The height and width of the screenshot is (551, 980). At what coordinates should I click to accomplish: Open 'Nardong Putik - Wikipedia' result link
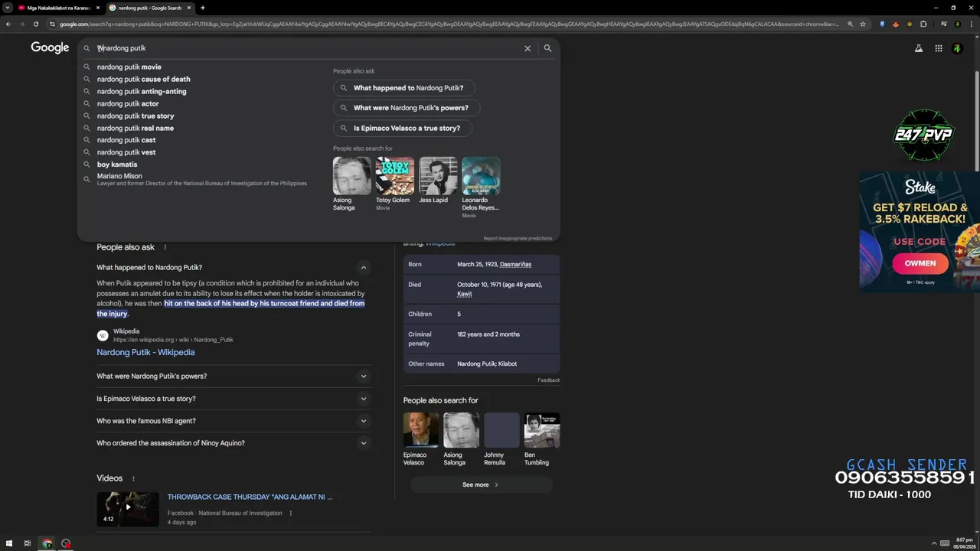[x=145, y=352]
